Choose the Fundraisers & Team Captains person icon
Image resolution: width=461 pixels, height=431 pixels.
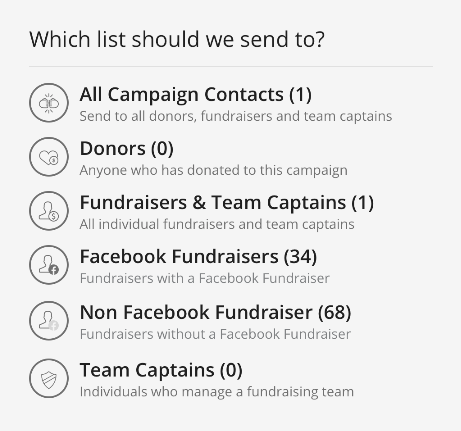click(49, 211)
